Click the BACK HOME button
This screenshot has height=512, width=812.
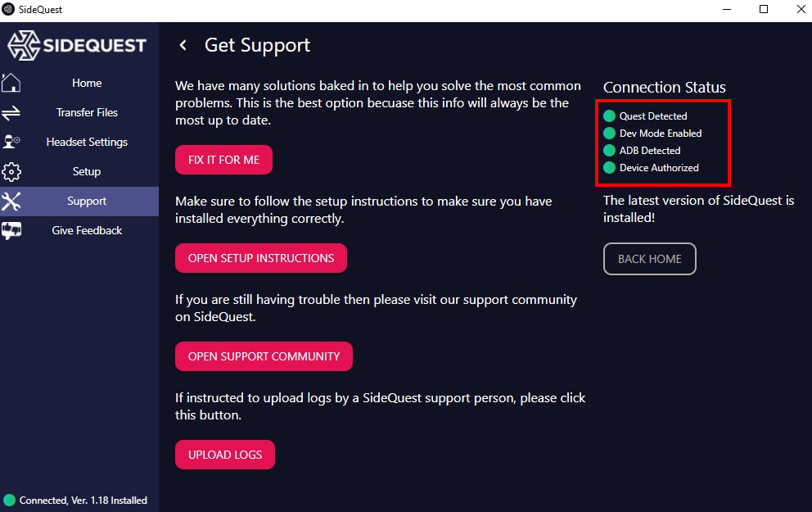coord(650,259)
